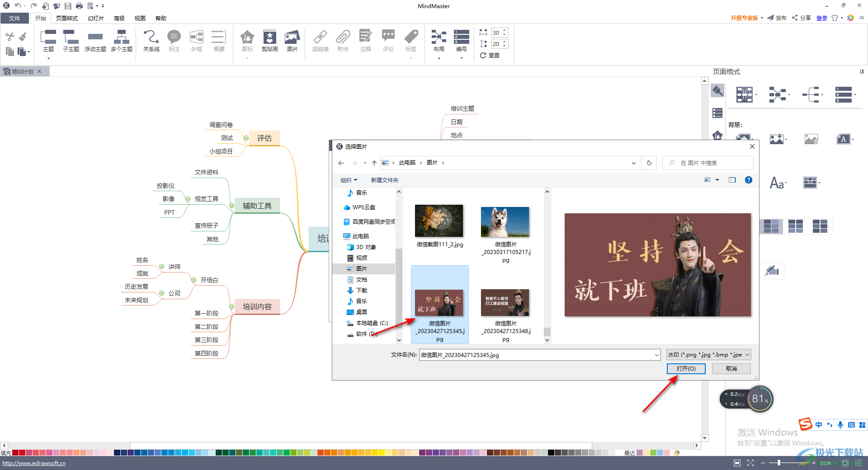The width and height of the screenshot is (868, 470).
Task: Collapse the 培训内容 branch
Action: (x=231, y=306)
